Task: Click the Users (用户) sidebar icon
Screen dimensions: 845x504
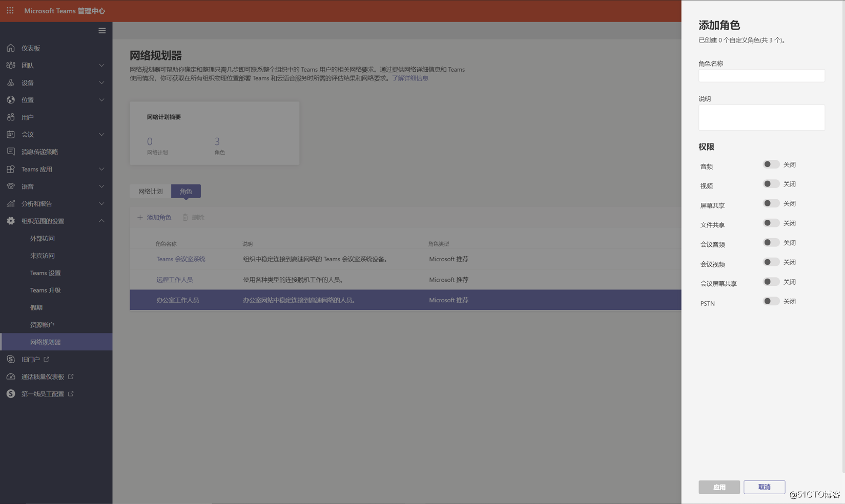Action: pyautogui.click(x=11, y=117)
